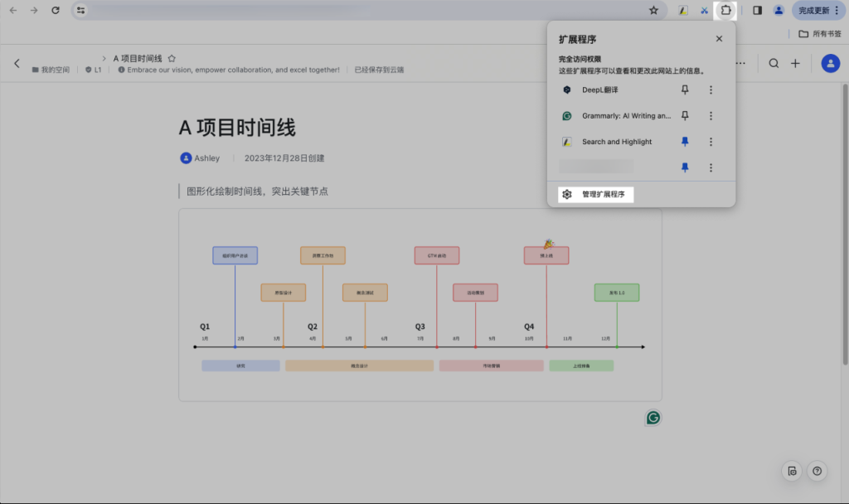Viewport: 849px width, 504px height.
Task: Click the document title A 项目时间线
Action: 239,128
